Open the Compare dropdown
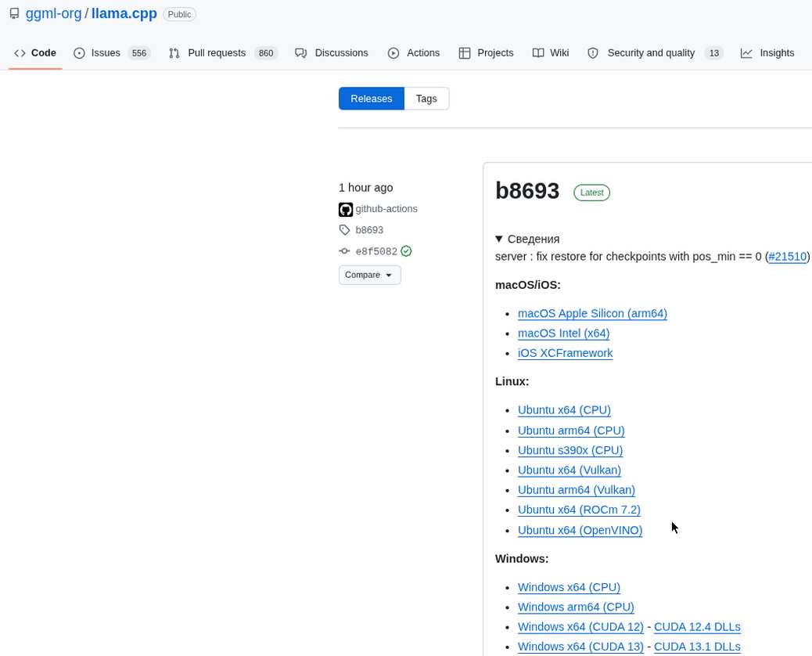 click(370, 275)
